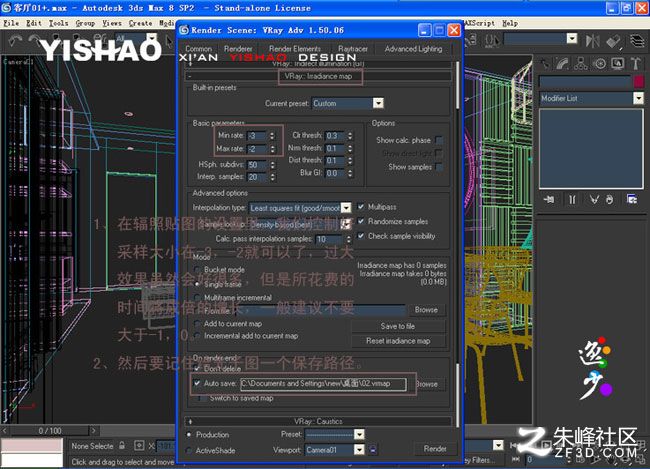Click the Mirror tool icon
The width and height of the screenshot is (650, 469).
point(593,41)
